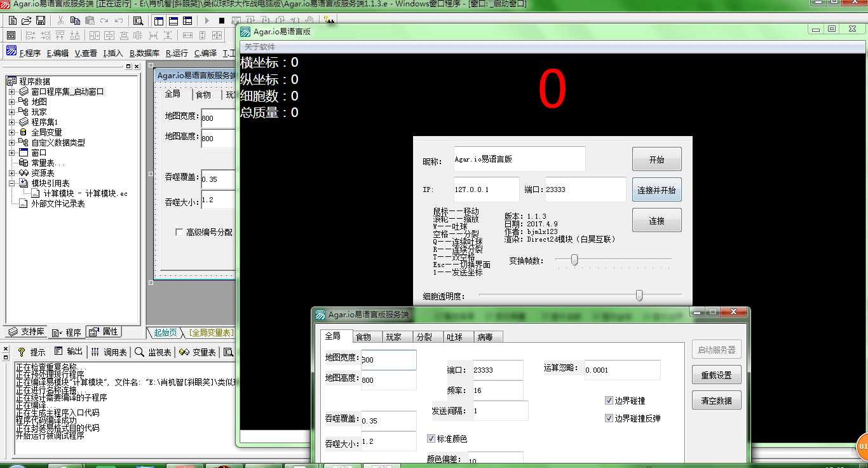The image size is (868, 468).
Task: Click the find magnifier toolbar icon
Action: coord(138,20)
